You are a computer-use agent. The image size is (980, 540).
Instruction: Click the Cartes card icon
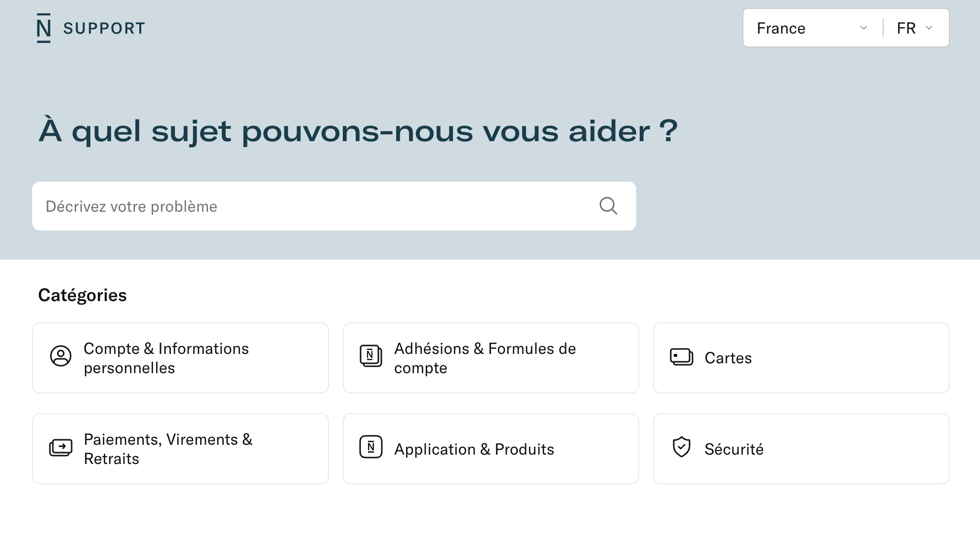(x=681, y=357)
